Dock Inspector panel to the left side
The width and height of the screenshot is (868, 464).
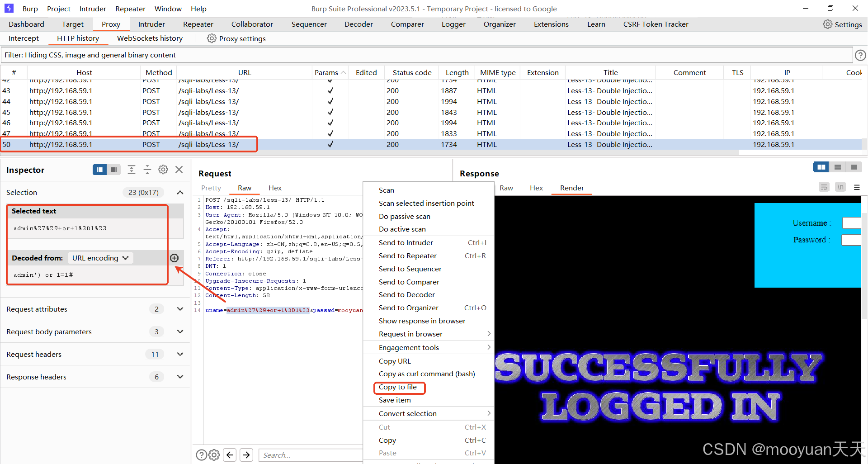pyautogui.click(x=99, y=170)
